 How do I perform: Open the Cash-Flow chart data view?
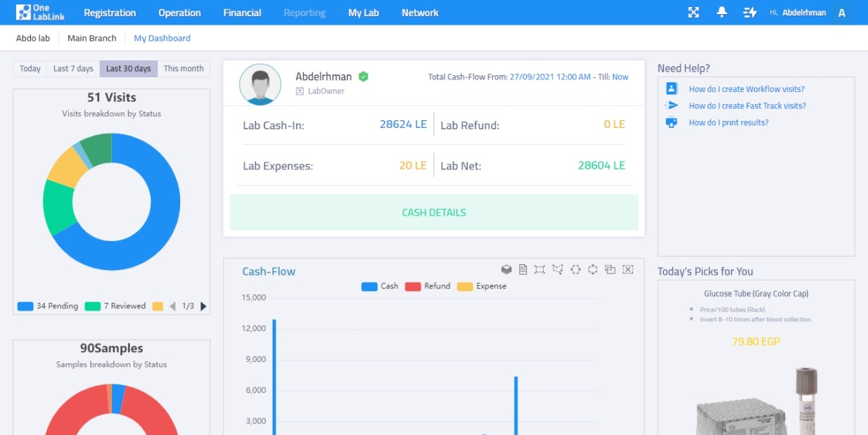pyautogui.click(x=523, y=269)
